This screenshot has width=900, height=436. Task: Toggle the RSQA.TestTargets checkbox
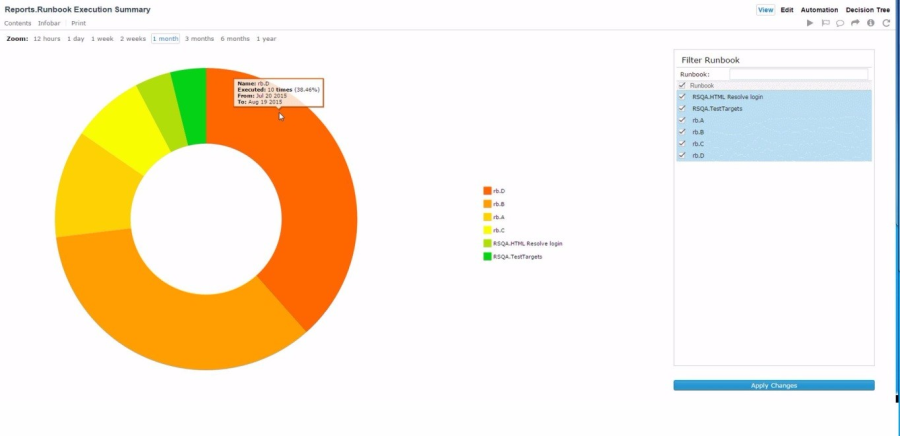682,108
